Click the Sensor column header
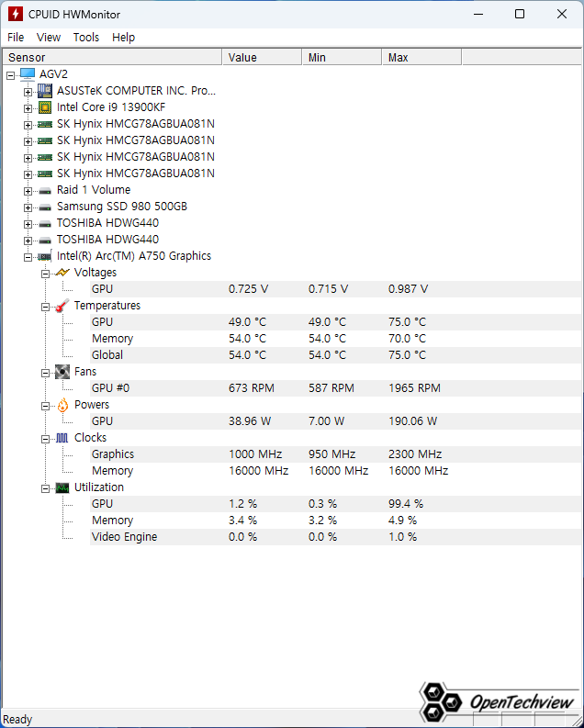Screen dimensions: 584x728 click(112, 57)
